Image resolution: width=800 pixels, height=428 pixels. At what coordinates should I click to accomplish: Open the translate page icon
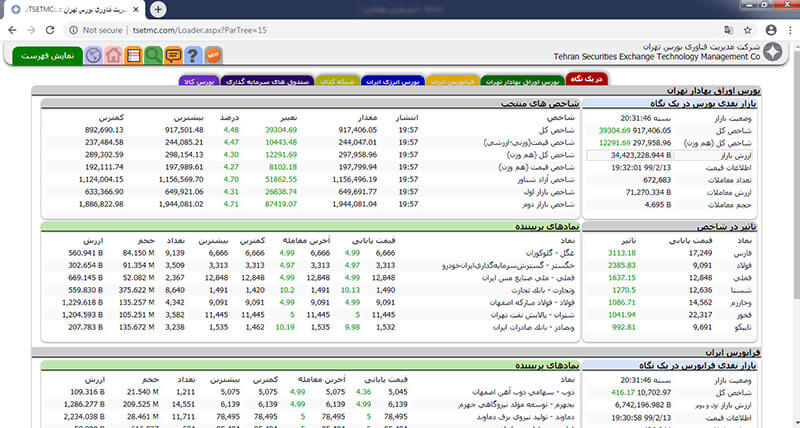click(729, 30)
